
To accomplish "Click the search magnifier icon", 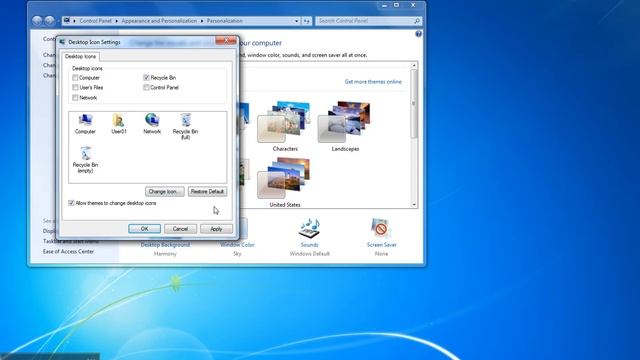I will [x=417, y=21].
